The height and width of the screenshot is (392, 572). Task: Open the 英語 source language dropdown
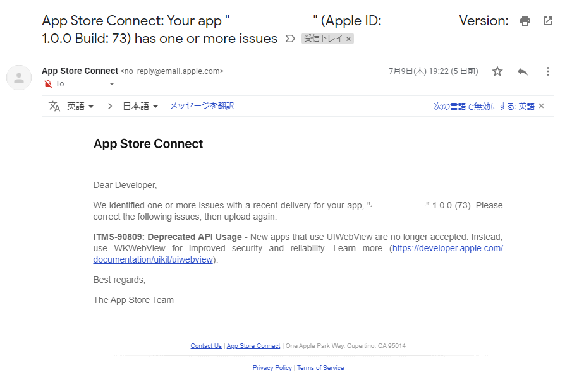(80, 106)
